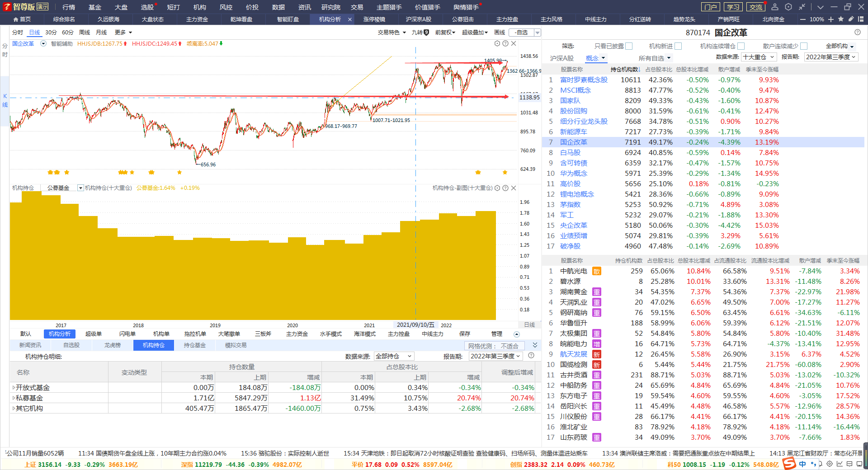The width and height of the screenshot is (868, 470).
Task: Open the 全部持仓 data source dropdown
Action: pyautogui.click(x=394, y=356)
